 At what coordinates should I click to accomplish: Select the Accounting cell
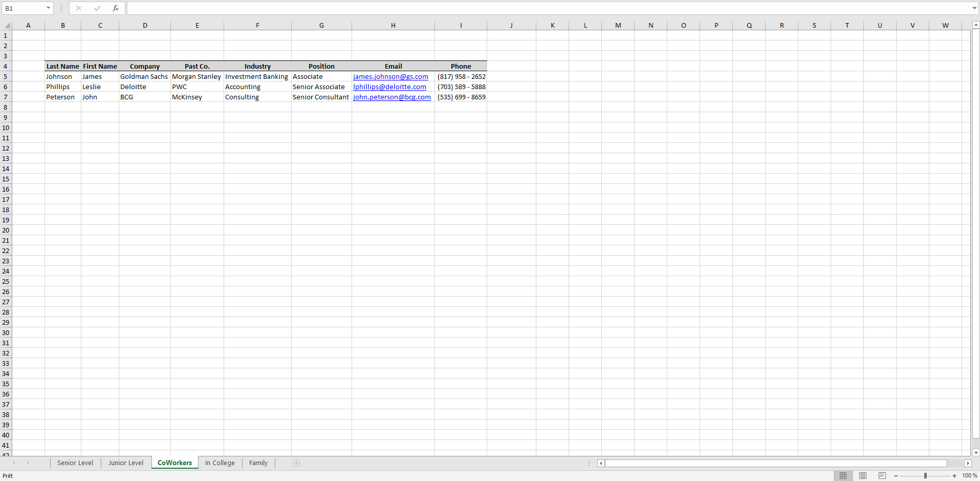tap(257, 87)
